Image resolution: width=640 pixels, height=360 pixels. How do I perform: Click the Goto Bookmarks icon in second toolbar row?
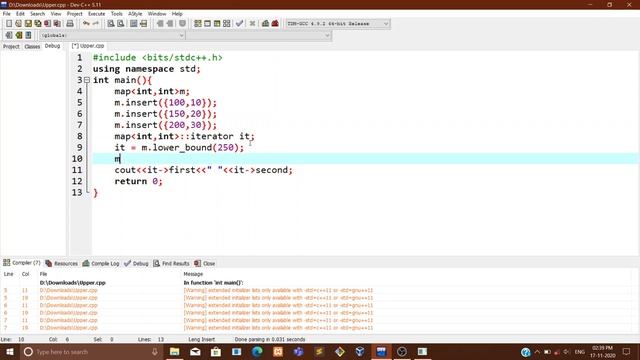tap(28, 35)
